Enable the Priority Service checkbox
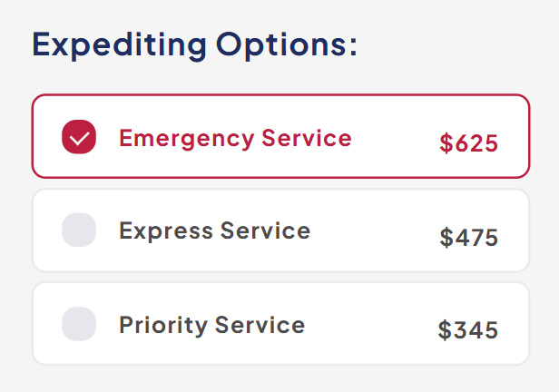 tap(79, 324)
